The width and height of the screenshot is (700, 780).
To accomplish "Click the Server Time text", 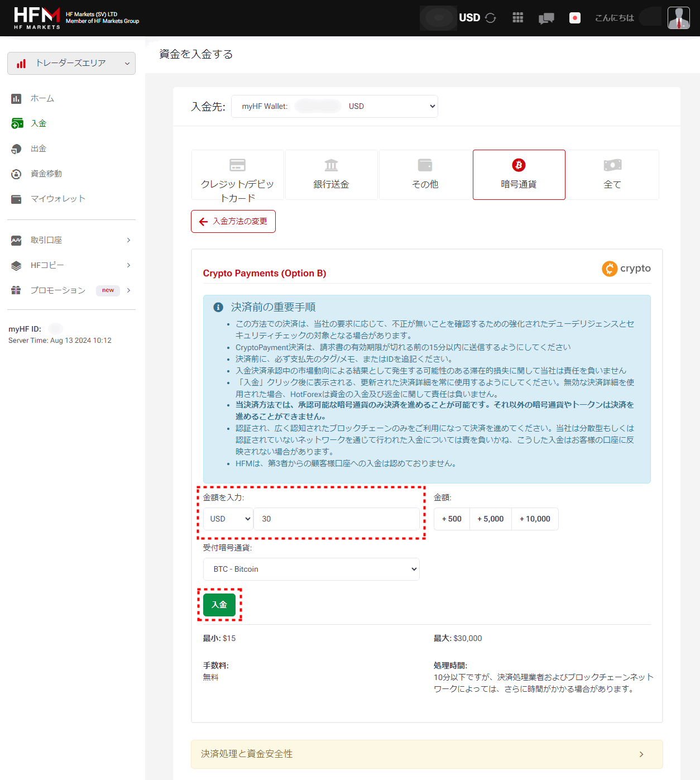I will click(x=60, y=341).
